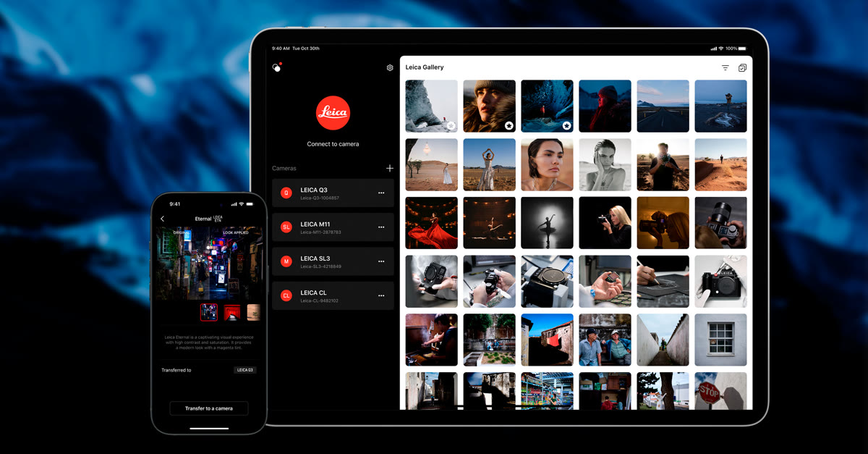Viewport: 868px width, 454px height.
Task: Toggle favorite star on ice arch photo
Action: coord(451,125)
